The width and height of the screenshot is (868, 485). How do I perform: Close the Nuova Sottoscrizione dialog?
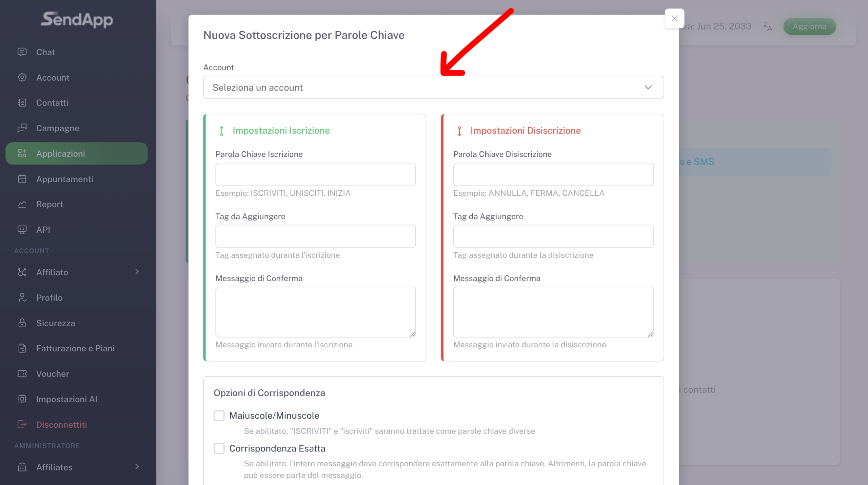[x=674, y=18]
